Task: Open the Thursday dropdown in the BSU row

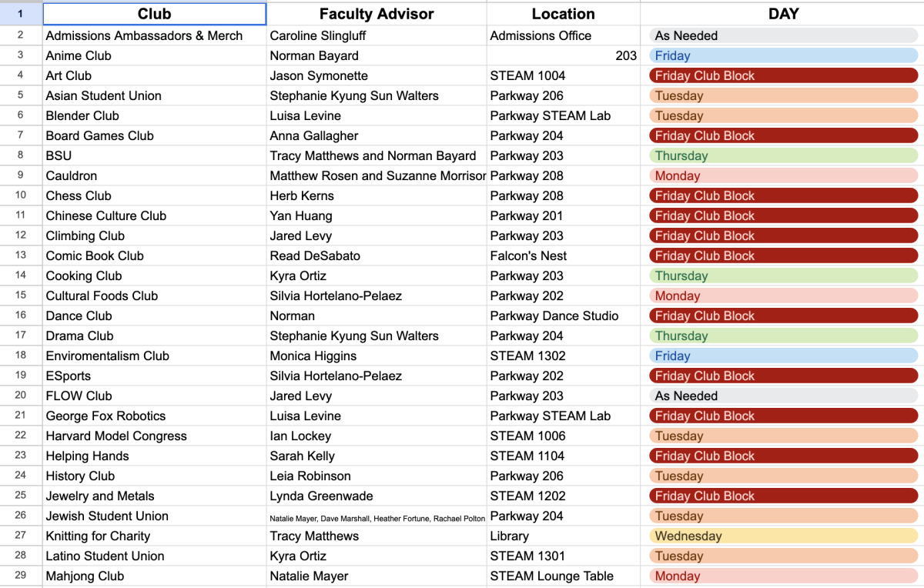Action: point(783,155)
